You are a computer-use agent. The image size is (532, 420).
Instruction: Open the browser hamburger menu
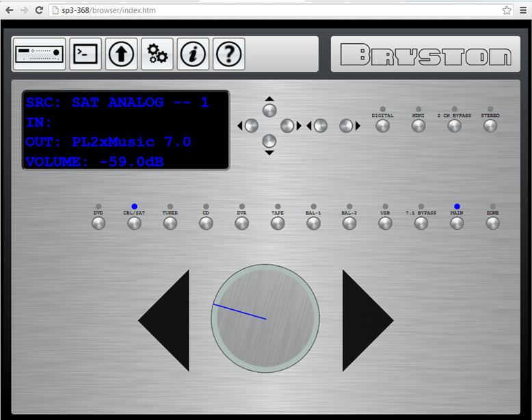[523, 10]
